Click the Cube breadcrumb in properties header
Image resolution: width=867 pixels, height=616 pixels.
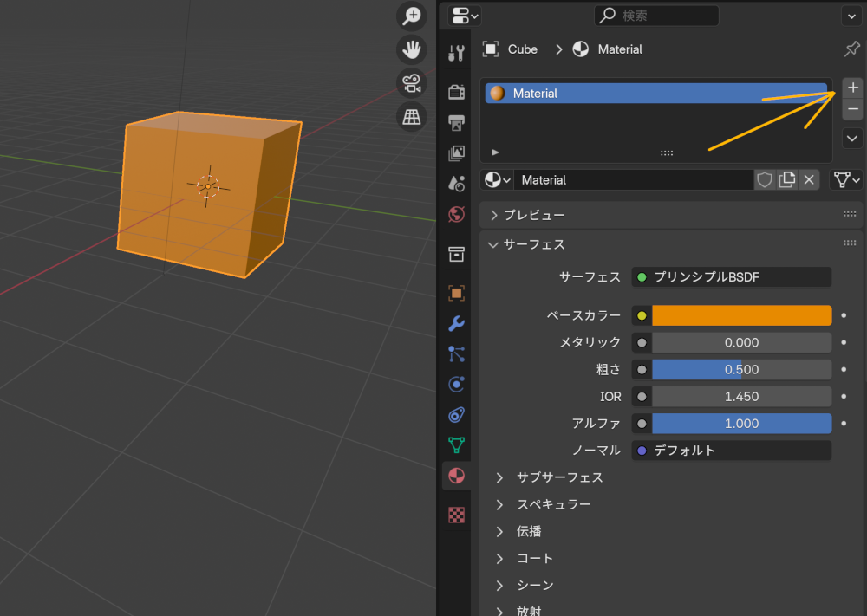pos(525,49)
